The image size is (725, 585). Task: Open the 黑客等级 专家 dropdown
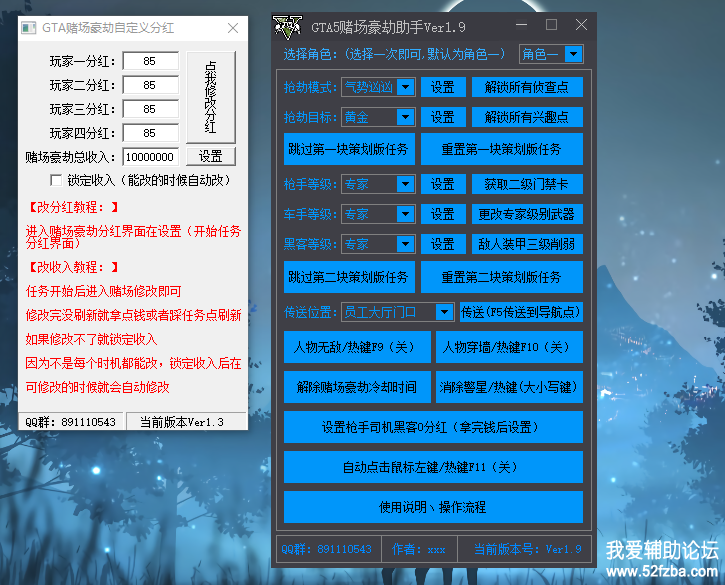(x=406, y=244)
